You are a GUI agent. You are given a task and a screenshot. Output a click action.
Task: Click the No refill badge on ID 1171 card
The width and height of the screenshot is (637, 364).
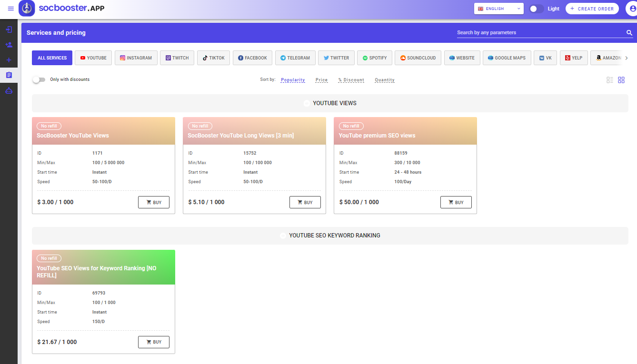click(49, 126)
